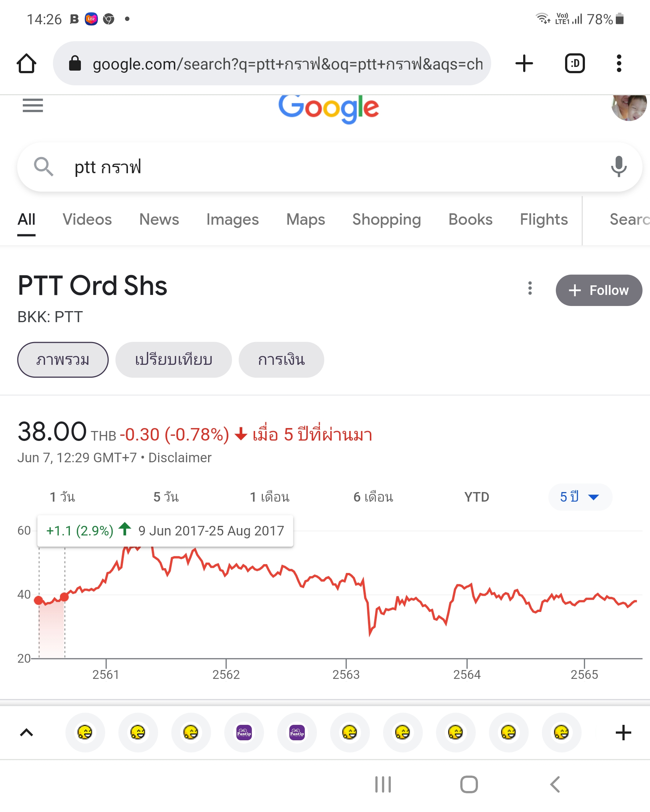The height and width of the screenshot is (812, 650).
Task: Follow the PTT stock
Action: tap(599, 290)
